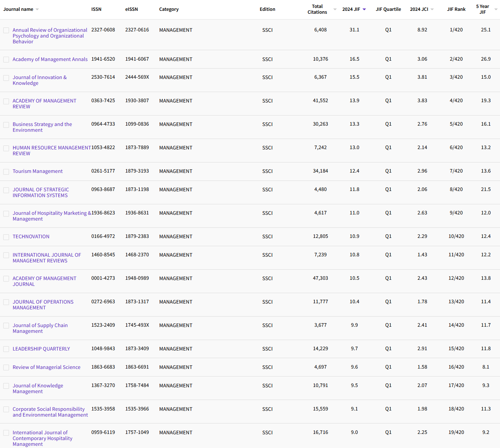Click the 2024 JCI value 8.92

click(422, 30)
